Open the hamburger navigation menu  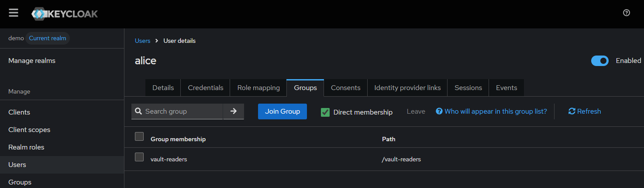point(14,13)
